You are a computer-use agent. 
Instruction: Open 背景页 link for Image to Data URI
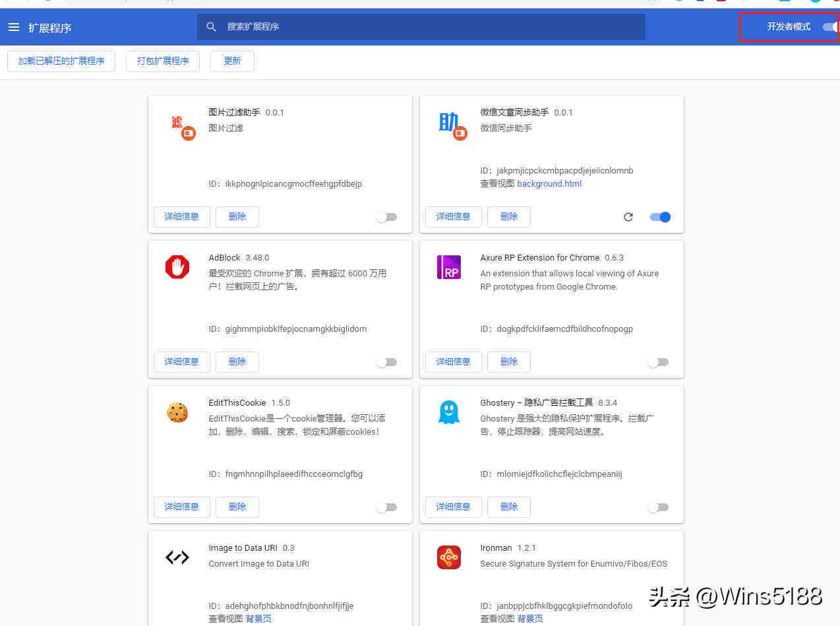258,619
